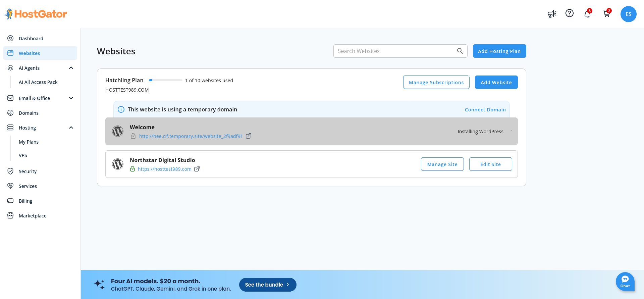Click Manage Subscriptions button
The height and width of the screenshot is (299, 644).
pyautogui.click(x=436, y=82)
